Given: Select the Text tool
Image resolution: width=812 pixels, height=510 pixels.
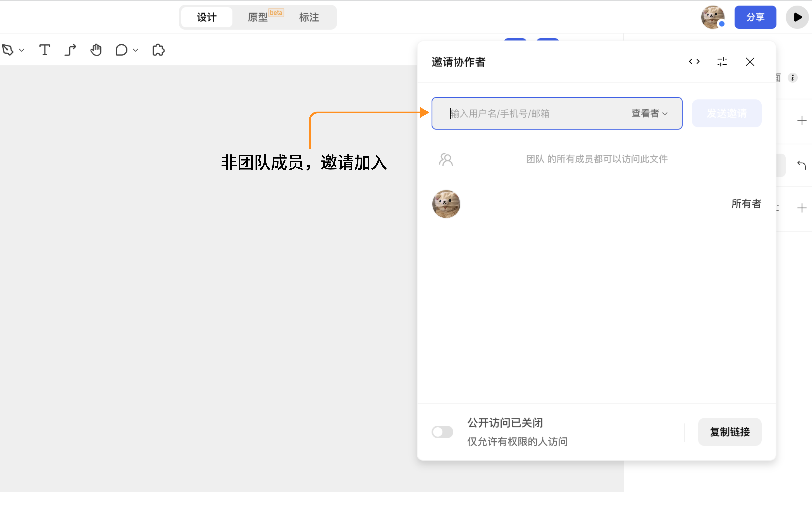Looking at the screenshot, I should pyautogui.click(x=45, y=50).
